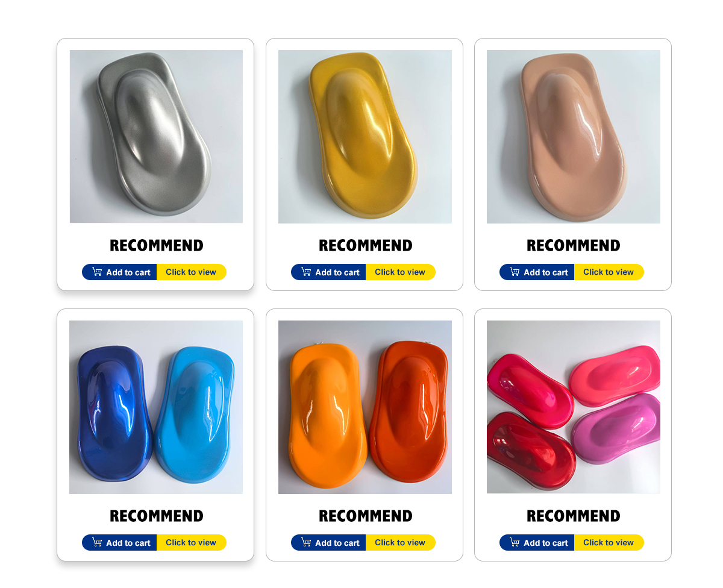Click to view the blue paints product
This screenshot has width=723, height=588.
[x=191, y=543]
